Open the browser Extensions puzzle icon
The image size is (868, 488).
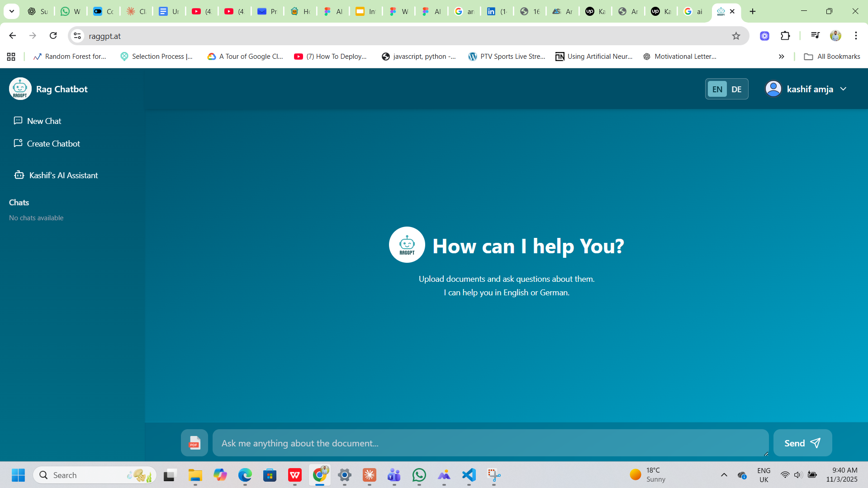785,36
